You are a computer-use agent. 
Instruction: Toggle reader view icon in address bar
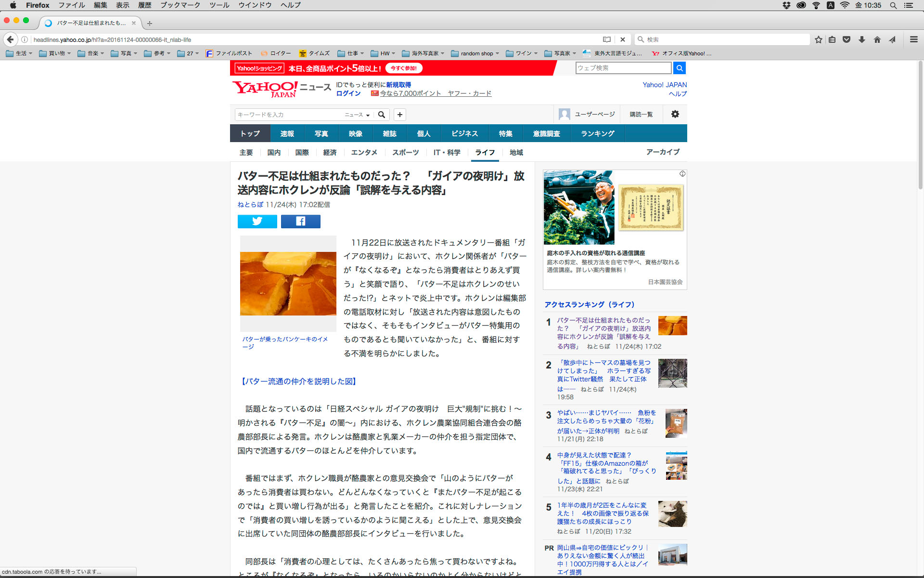(x=607, y=39)
